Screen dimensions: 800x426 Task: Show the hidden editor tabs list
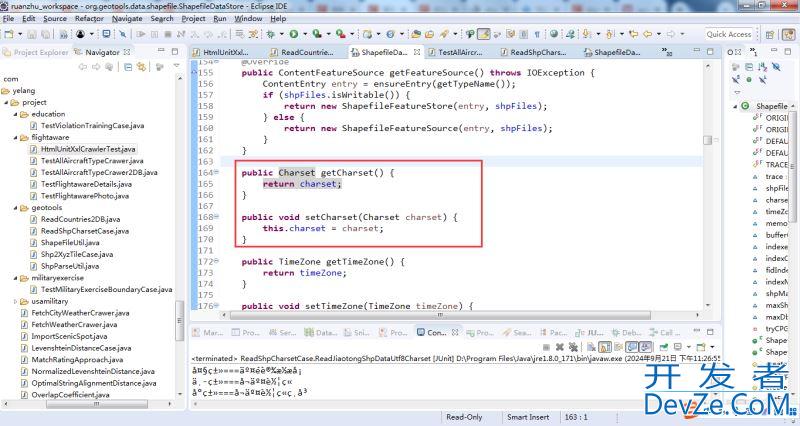[667, 52]
